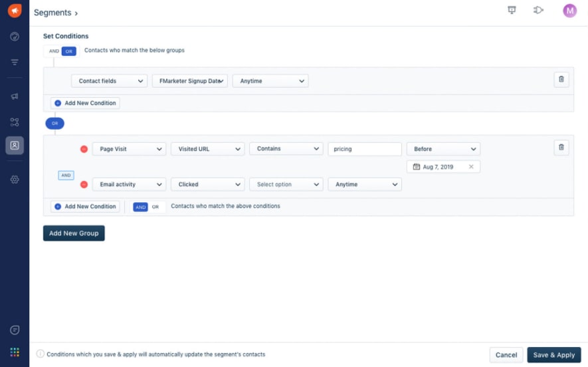Screen dimensions: 588x367
Task: Open the colorful app switcher grid
Action: click(15, 352)
